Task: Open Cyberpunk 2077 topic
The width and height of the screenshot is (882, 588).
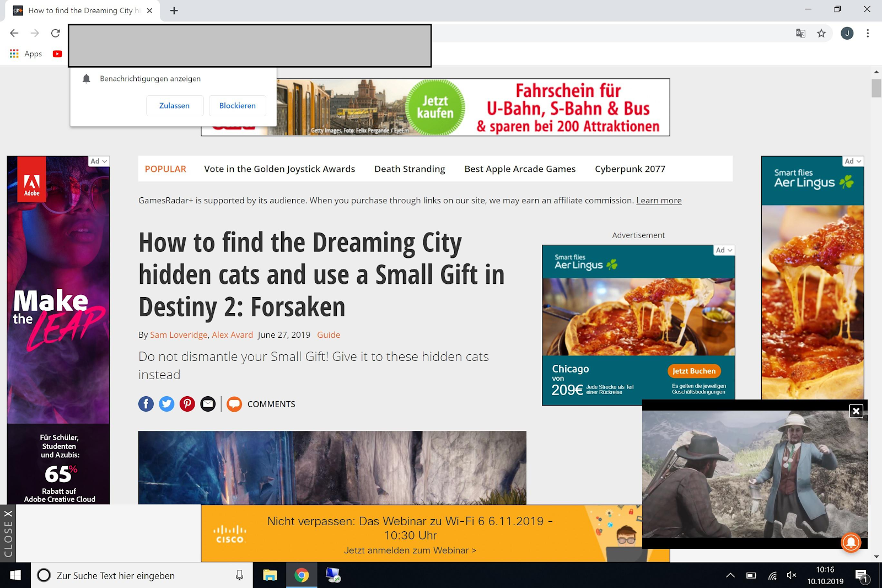Action: (630, 169)
